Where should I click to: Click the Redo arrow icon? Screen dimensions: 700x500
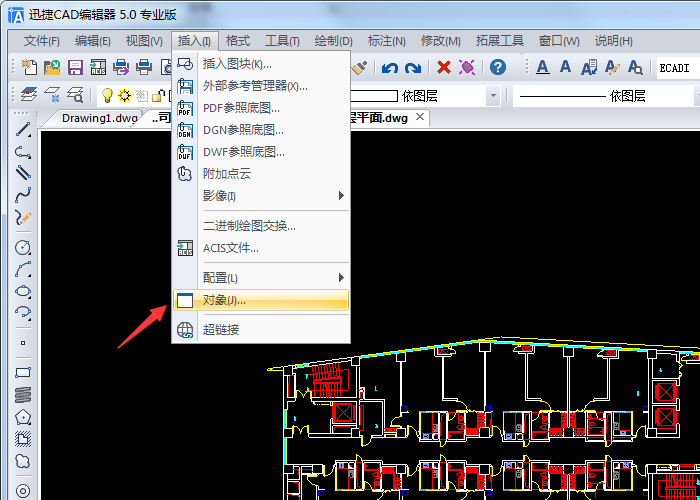coord(412,67)
